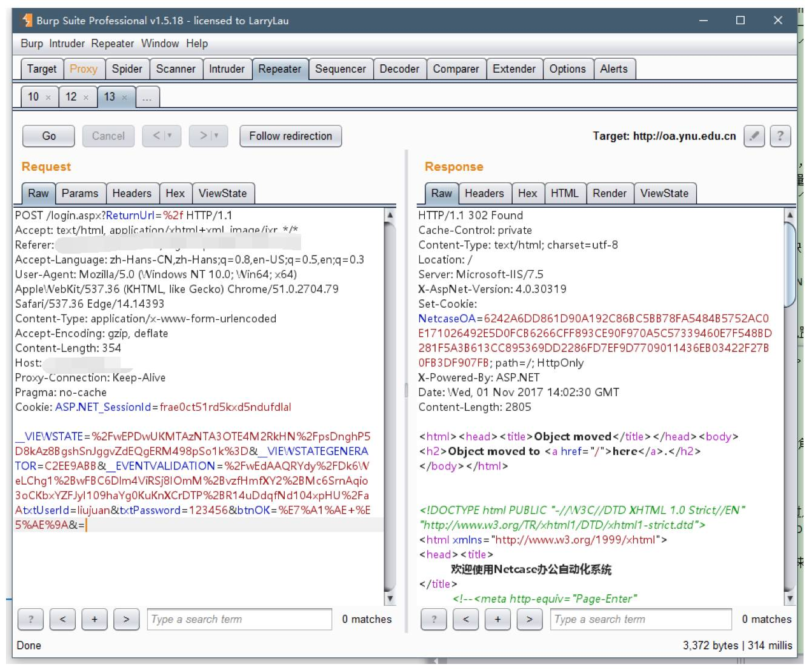This screenshot has width=812, height=670.
Task: Show response Headers tab
Action: [x=484, y=193]
